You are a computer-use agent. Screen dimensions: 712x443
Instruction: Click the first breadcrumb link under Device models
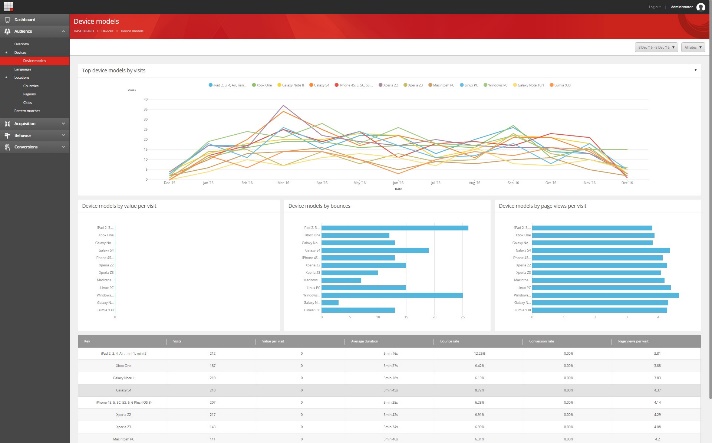coord(84,31)
